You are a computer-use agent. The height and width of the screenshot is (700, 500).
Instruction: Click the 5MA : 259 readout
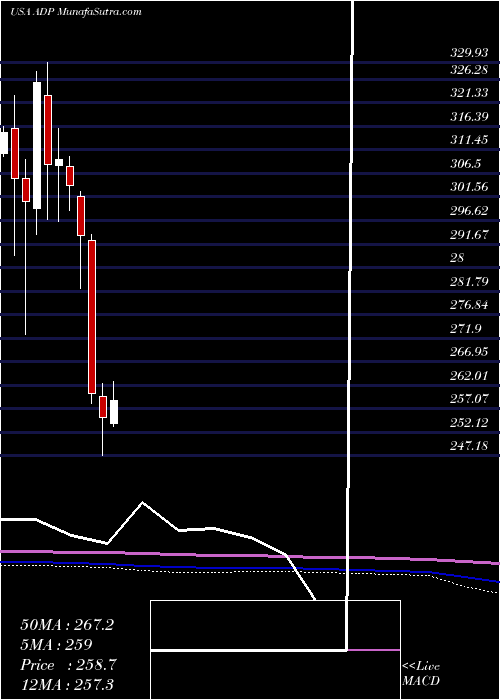pyautogui.click(x=56, y=645)
